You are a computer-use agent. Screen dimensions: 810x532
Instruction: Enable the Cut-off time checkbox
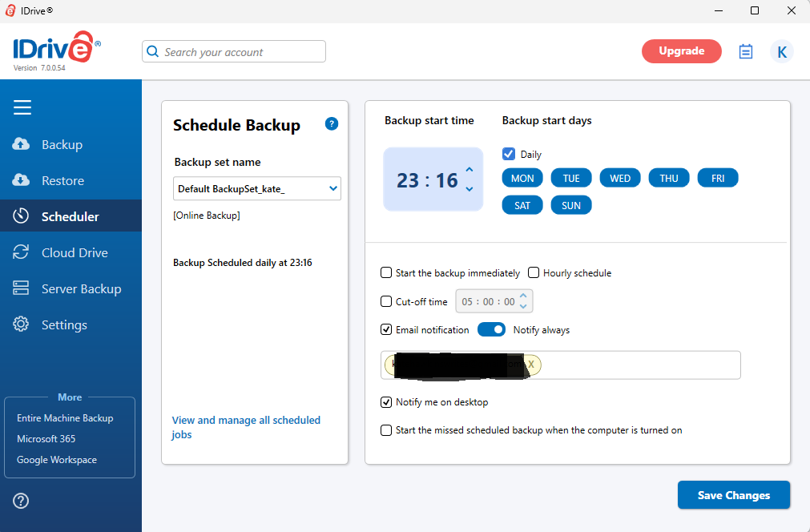[386, 301]
